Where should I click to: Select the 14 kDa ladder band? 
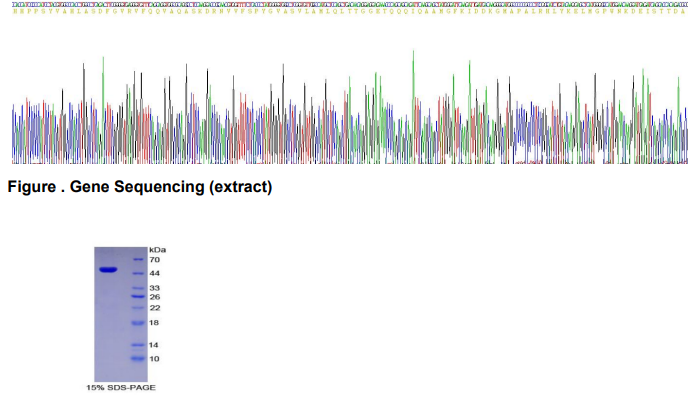138,345
